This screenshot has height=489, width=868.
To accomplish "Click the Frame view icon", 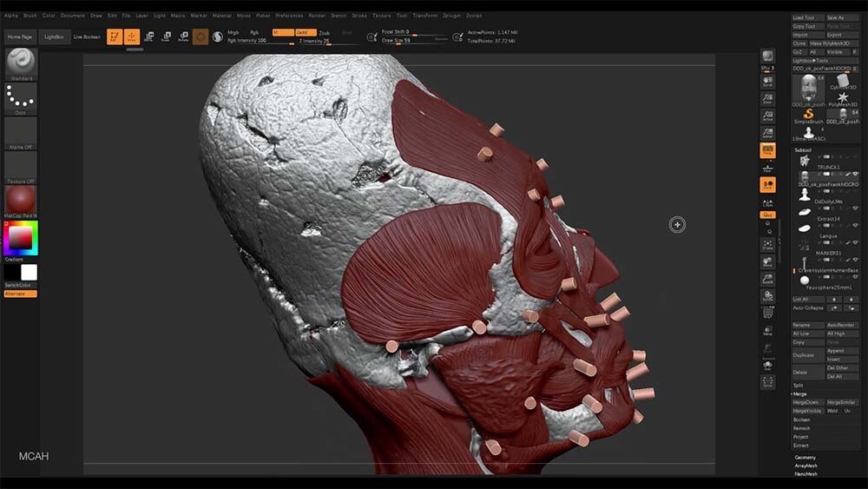I will tap(768, 245).
